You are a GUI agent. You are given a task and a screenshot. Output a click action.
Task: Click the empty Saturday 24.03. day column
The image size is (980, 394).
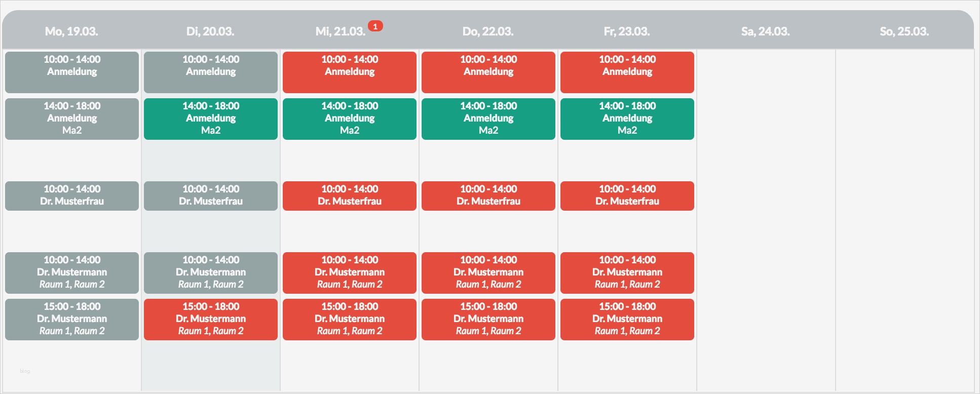point(766,218)
